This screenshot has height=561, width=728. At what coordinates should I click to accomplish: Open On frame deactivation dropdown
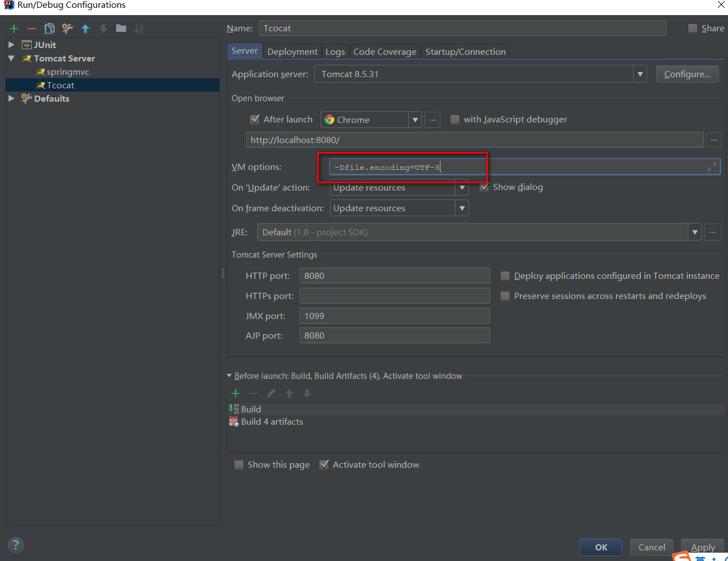[462, 208]
